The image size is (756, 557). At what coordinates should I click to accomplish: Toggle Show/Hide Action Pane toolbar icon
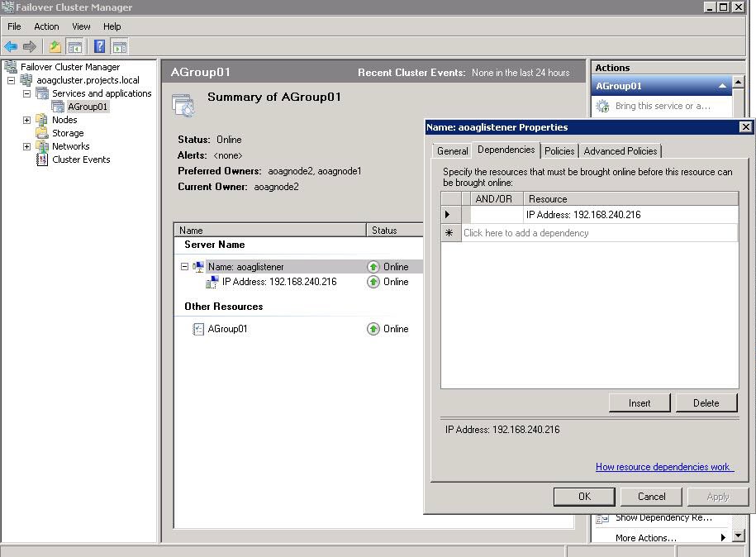pyautogui.click(x=120, y=47)
